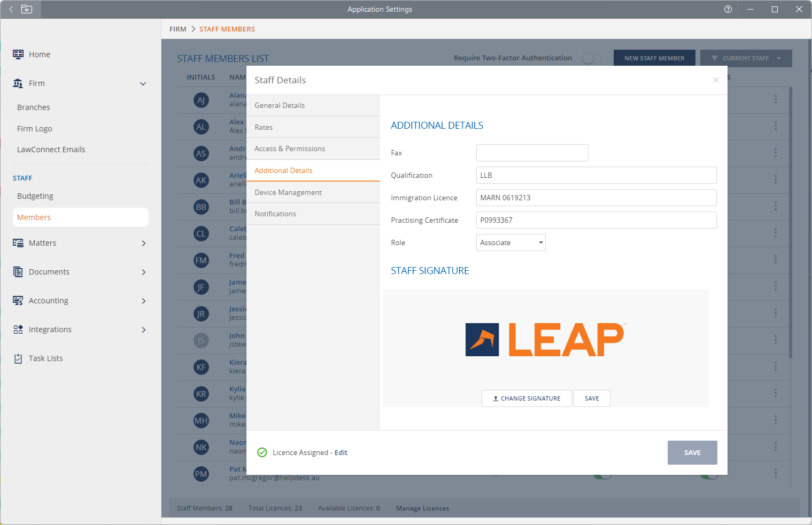
Task: Open the help question mark icon
Action: [x=728, y=9]
